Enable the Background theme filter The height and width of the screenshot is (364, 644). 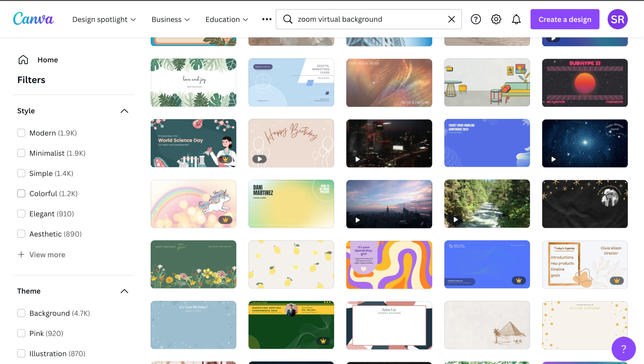pyautogui.click(x=21, y=313)
